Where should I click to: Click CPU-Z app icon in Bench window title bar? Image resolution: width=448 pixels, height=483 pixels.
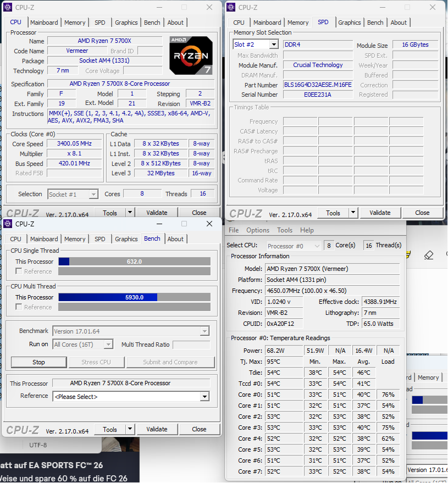pyautogui.click(x=8, y=224)
